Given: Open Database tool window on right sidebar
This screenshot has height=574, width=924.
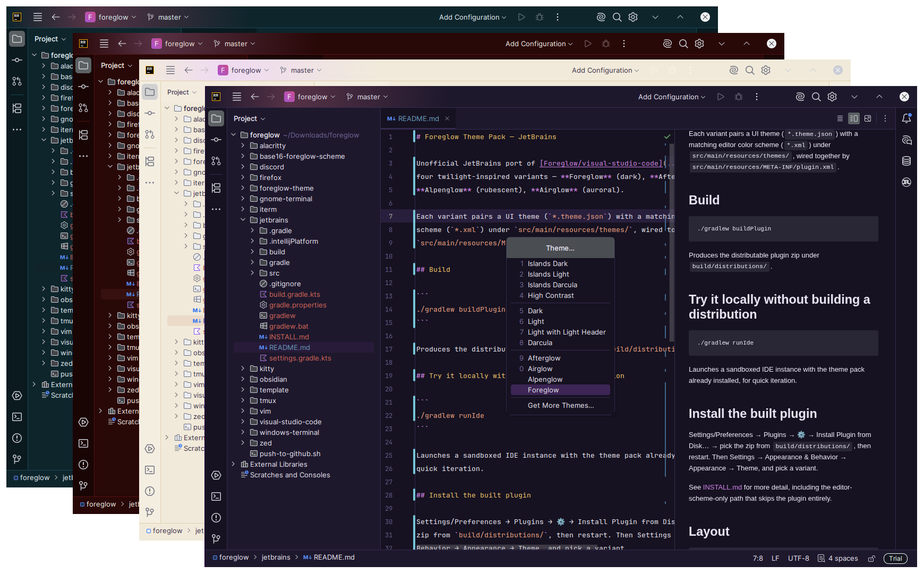Looking at the screenshot, I should coord(906,161).
